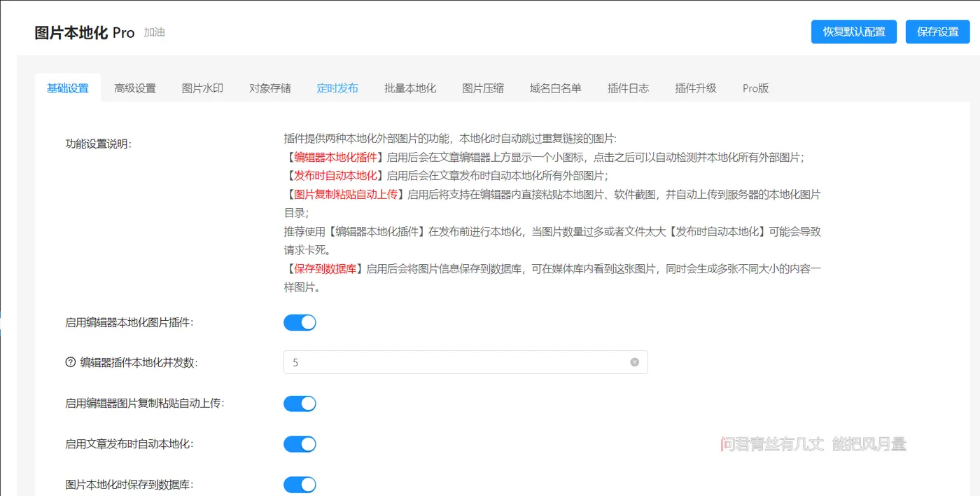980x496 pixels.
Task: Click the 加油 subtitle text
Action: (155, 32)
